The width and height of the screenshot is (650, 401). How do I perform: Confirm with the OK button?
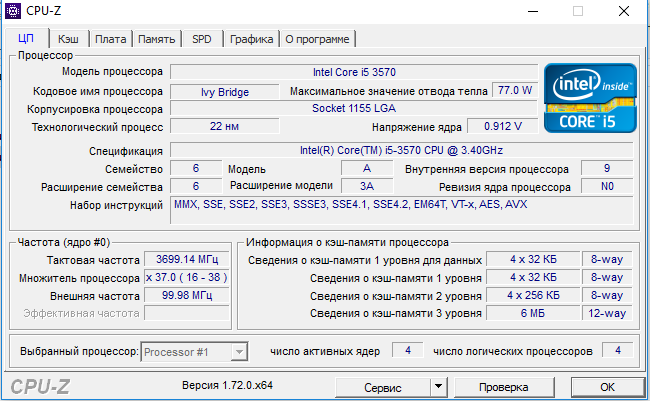[607, 387]
